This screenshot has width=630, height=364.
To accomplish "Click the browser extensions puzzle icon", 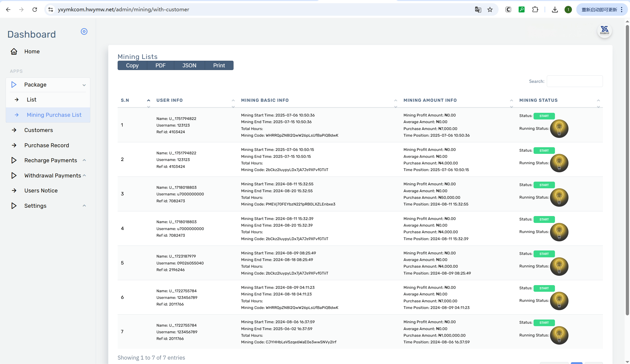I will (x=535, y=10).
